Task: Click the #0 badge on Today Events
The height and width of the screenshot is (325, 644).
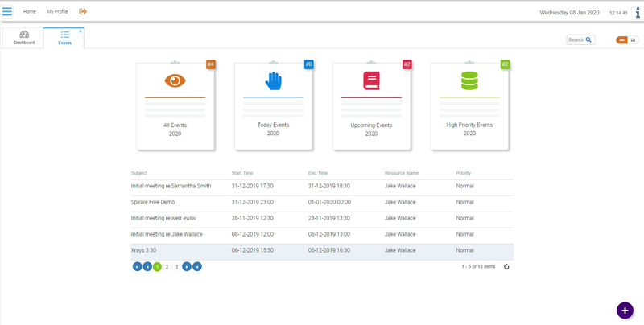Action: click(309, 64)
